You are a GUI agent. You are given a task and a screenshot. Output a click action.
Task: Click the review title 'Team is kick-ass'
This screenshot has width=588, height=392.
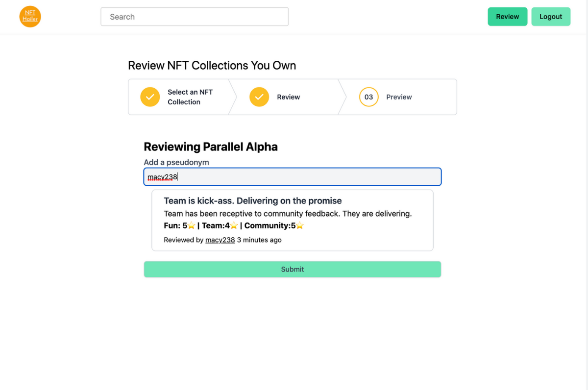pyautogui.click(x=252, y=201)
